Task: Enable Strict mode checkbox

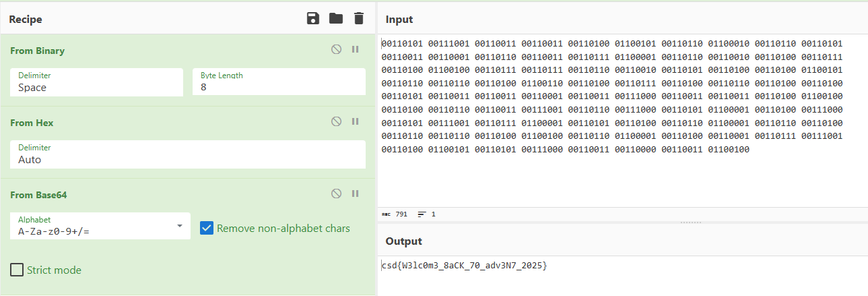Action: coord(17,270)
